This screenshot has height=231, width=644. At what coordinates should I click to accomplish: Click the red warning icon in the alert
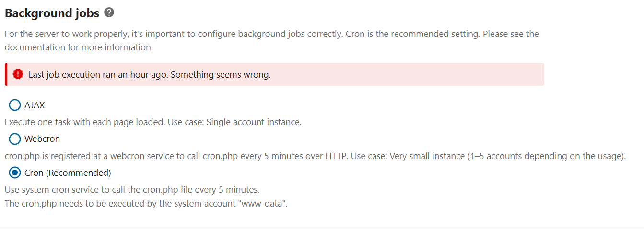(18, 74)
